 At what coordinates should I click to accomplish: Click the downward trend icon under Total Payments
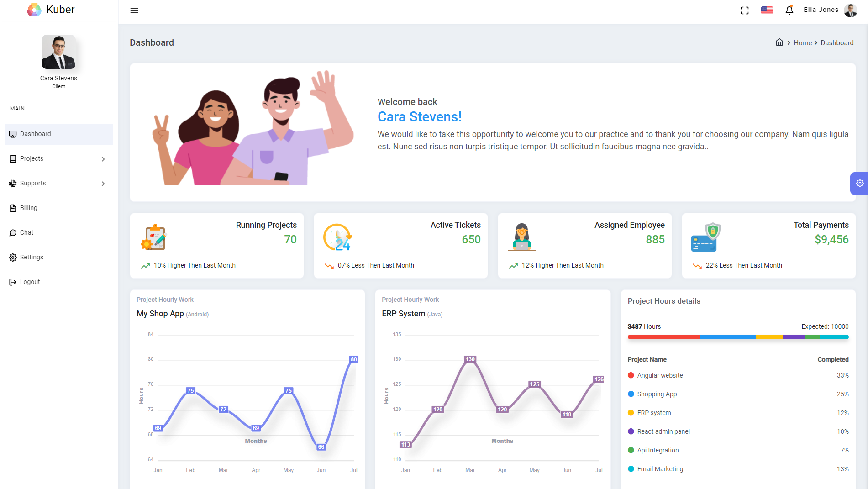point(697,266)
